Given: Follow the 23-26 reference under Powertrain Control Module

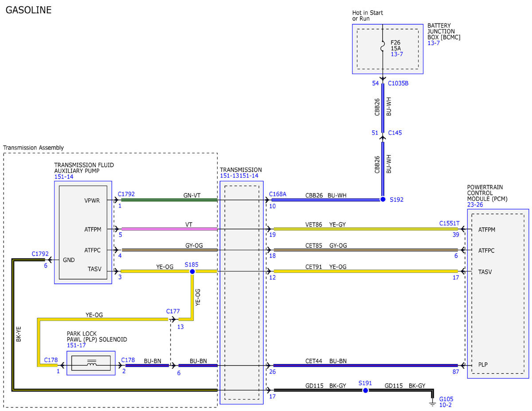Looking at the screenshot, I should (475, 205).
